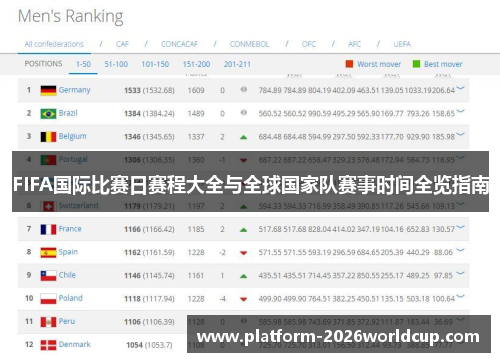Expand the Belgium row details chevron
500x362 pixels.
[461, 135]
